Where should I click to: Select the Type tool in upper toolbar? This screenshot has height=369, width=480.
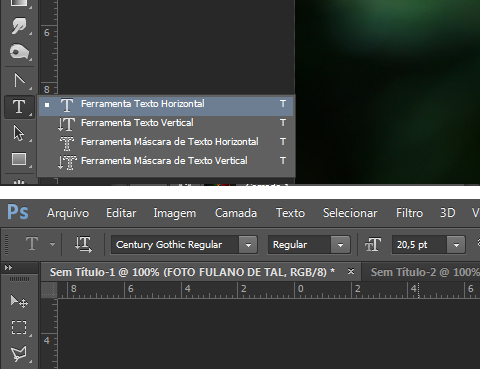coord(19,107)
